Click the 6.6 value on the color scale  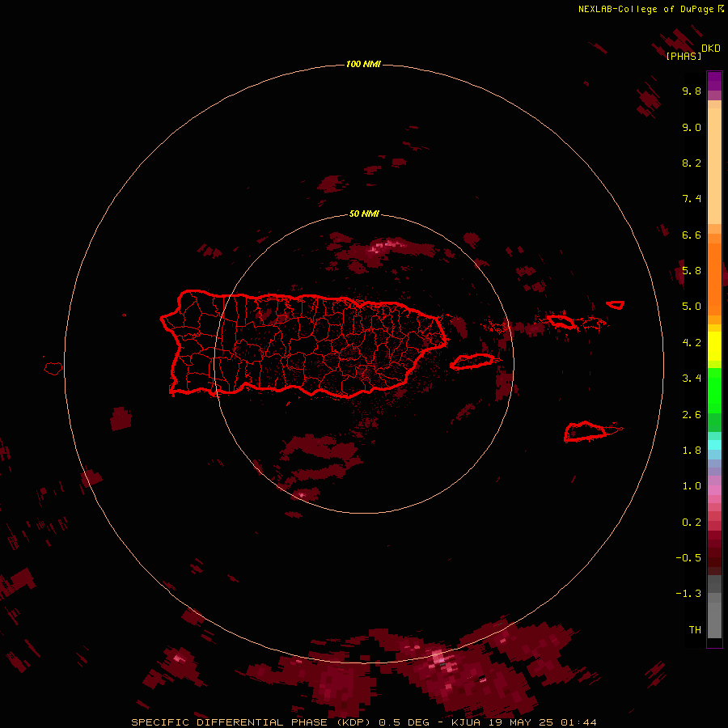click(x=692, y=235)
